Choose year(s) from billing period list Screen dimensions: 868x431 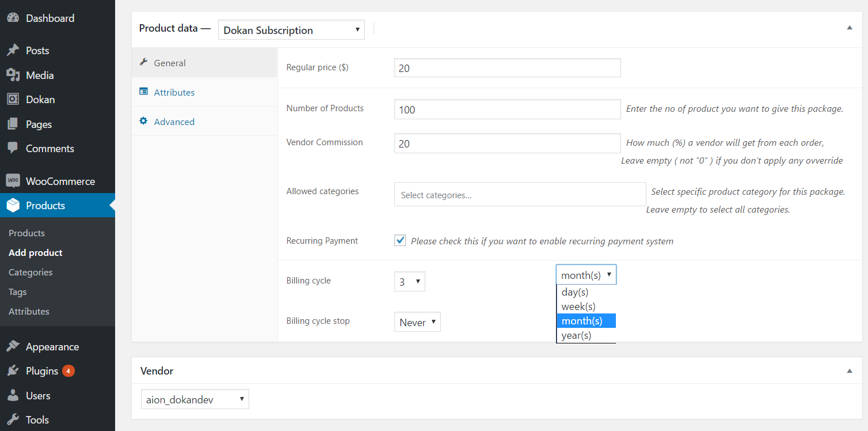(x=586, y=335)
